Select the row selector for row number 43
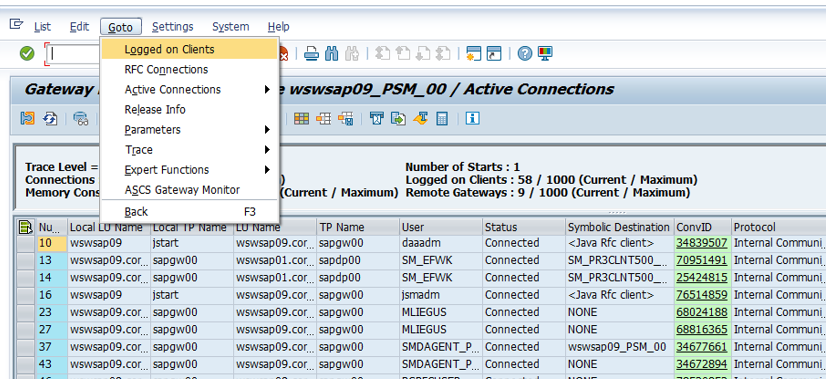Screen dimensions: 830x385 coord(26,365)
